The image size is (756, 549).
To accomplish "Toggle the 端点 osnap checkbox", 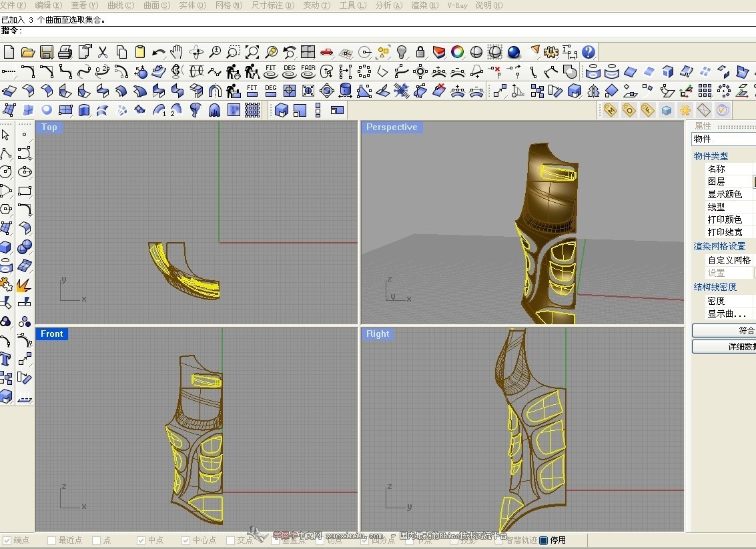I will tap(7, 540).
